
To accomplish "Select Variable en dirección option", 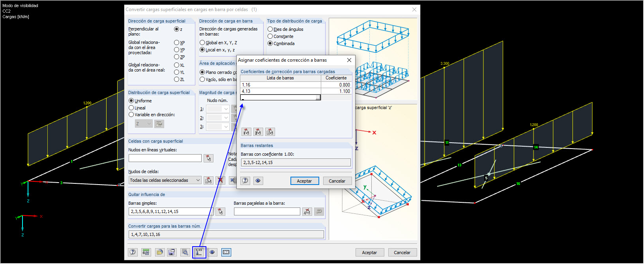I will [x=131, y=115].
